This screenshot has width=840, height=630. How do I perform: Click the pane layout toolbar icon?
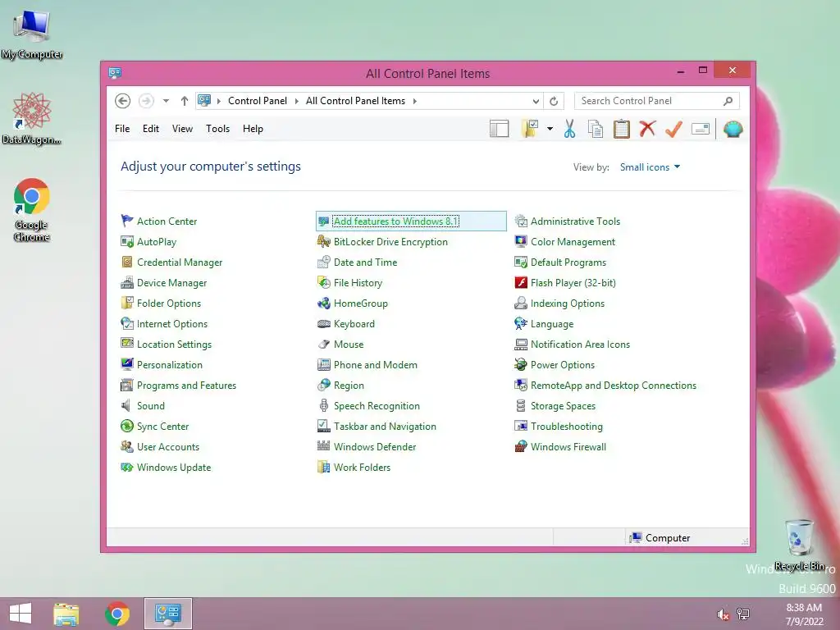click(499, 129)
